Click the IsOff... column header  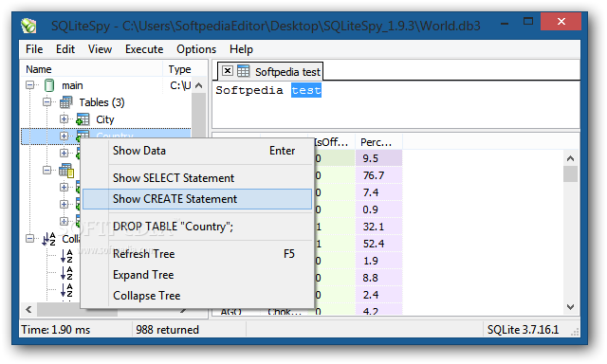click(x=331, y=142)
